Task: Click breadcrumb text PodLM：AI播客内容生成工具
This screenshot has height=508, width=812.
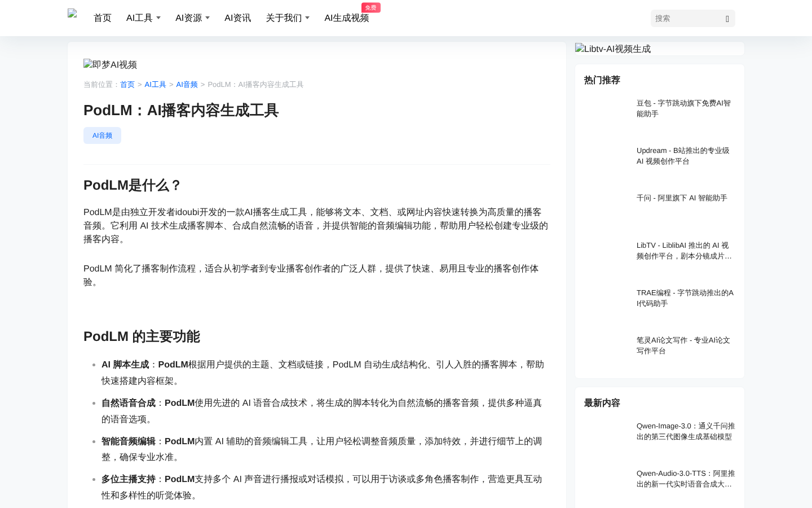Action: pyautogui.click(x=255, y=85)
